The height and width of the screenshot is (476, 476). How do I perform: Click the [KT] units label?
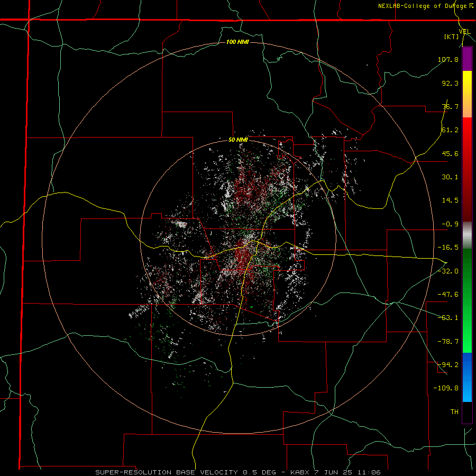point(451,36)
